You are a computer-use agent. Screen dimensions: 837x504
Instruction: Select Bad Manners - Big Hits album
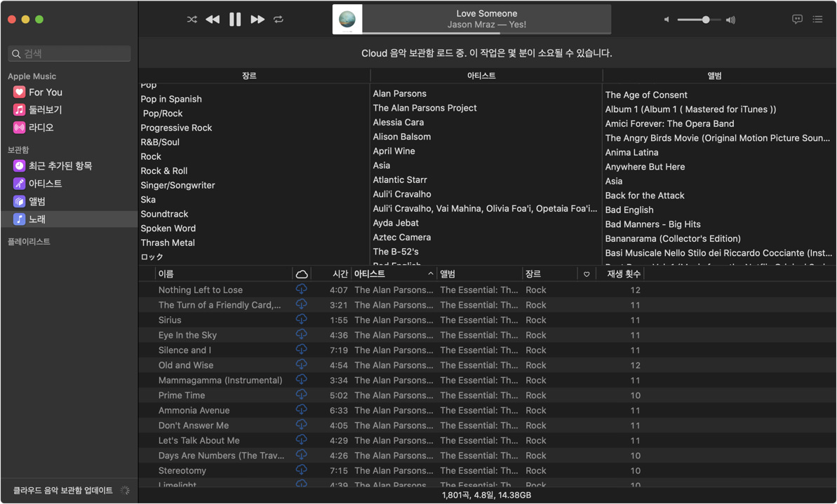tap(653, 224)
